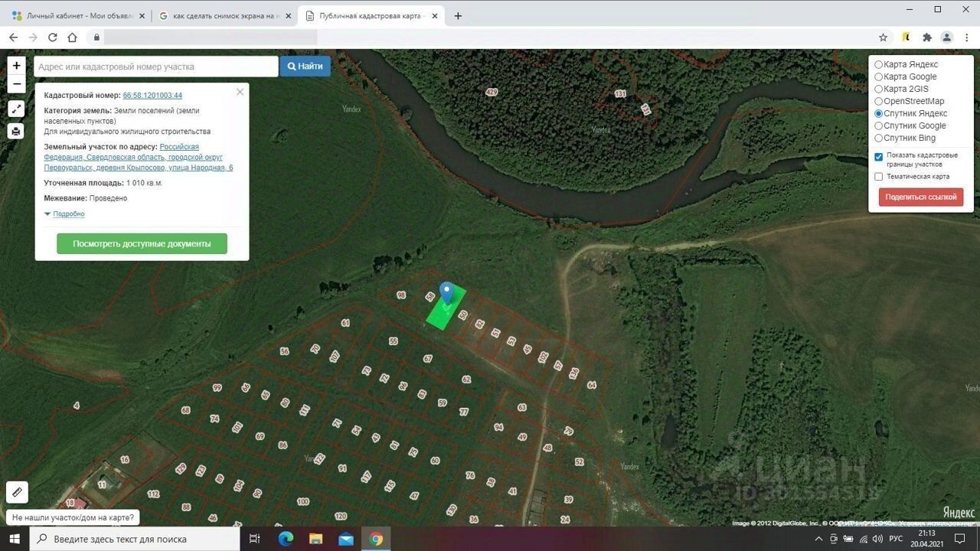This screenshot has height=551, width=980.
Task: Close the 'как сделать снимок экрана' tab
Action: coord(289,15)
